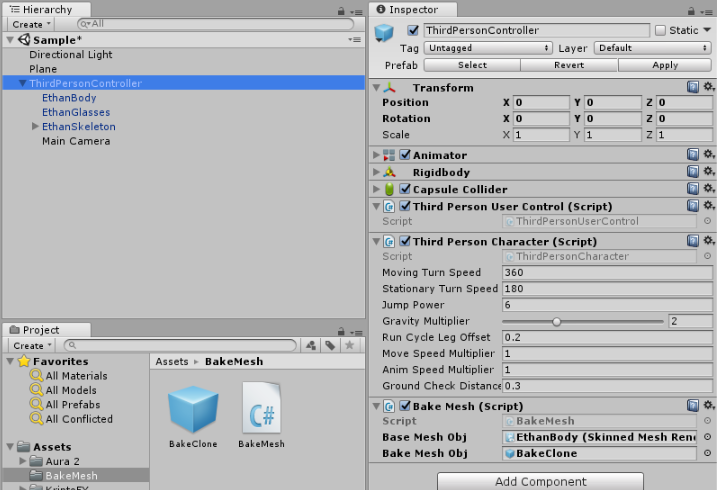
Task: Collapse the Transform component
Action: coord(376,87)
